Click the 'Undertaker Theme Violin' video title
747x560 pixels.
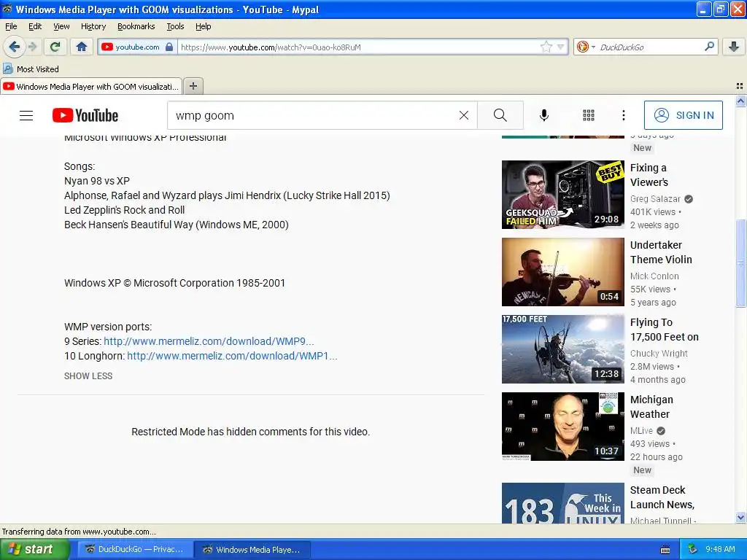pyautogui.click(x=661, y=252)
